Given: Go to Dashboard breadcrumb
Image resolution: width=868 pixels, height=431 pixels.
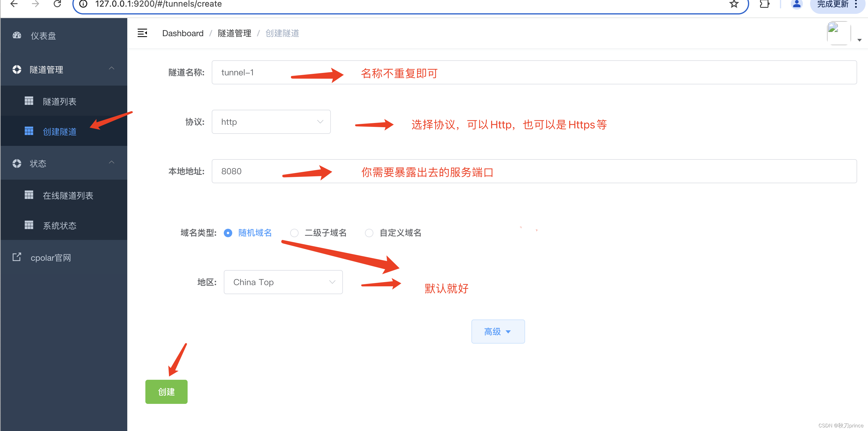Looking at the screenshot, I should pyautogui.click(x=183, y=33).
